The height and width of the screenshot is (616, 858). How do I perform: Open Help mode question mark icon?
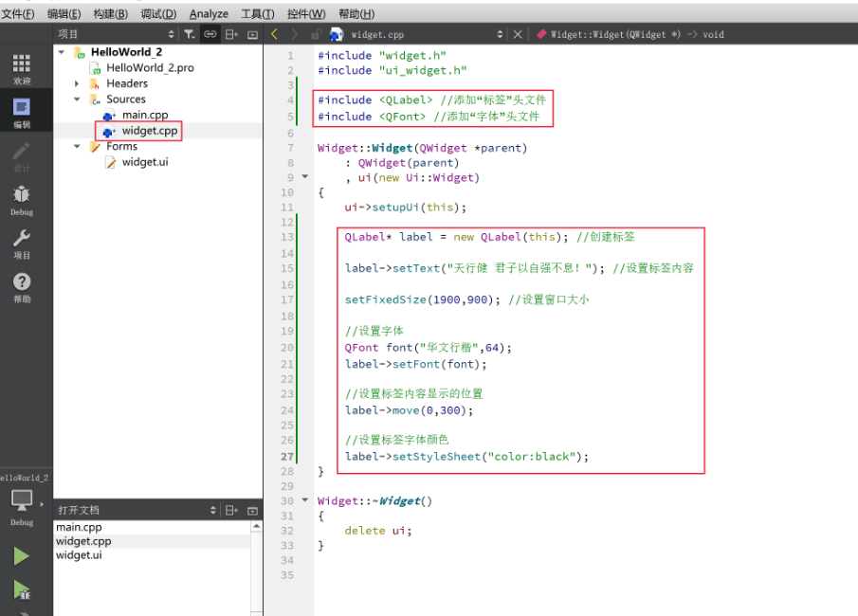[22, 288]
